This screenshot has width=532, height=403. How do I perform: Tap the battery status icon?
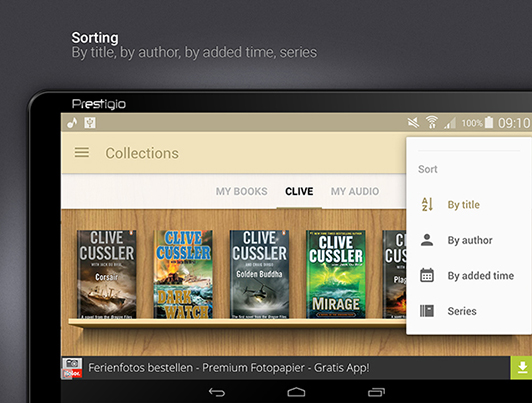click(x=489, y=122)
